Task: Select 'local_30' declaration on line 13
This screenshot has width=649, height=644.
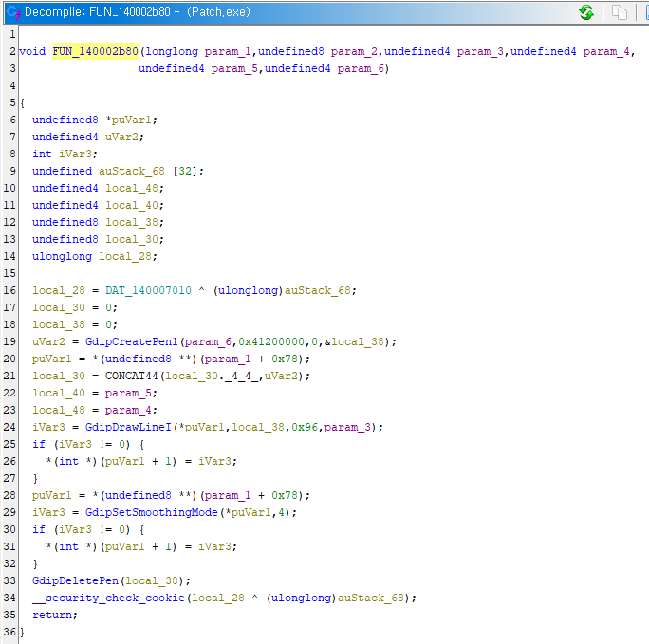Action: click(132, 239)
